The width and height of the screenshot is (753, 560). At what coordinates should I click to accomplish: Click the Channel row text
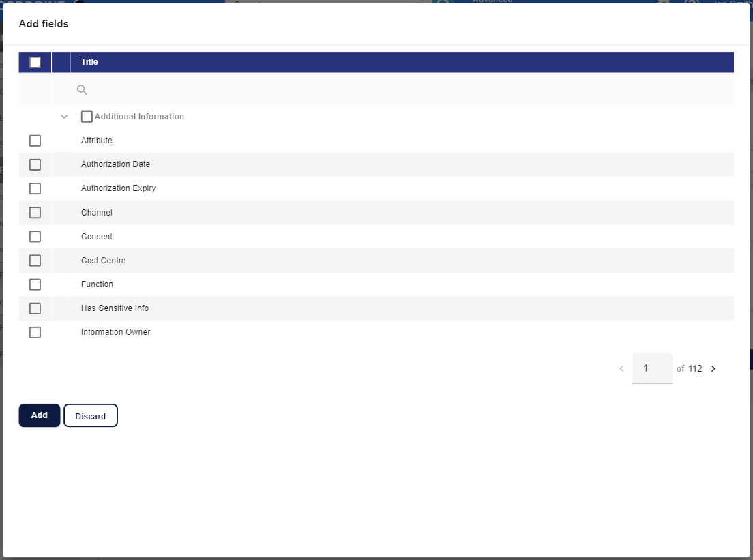[x=97, y=213]
